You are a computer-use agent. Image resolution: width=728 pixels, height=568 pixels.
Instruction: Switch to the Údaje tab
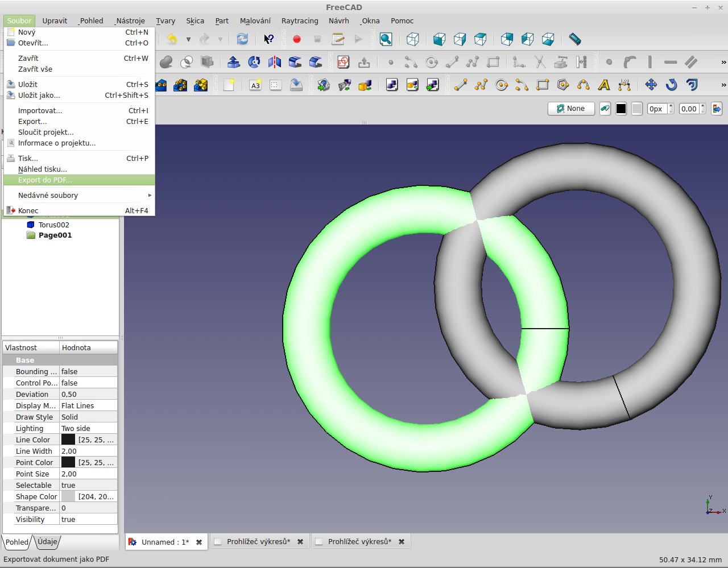click(x=48, y=542)
